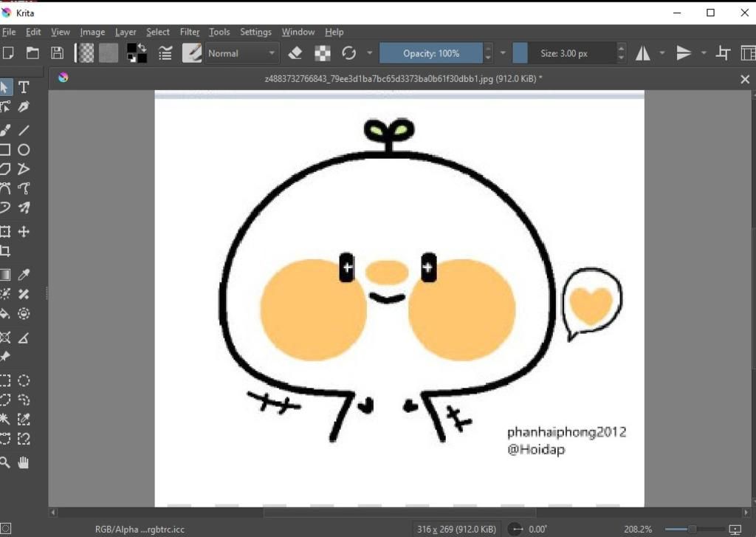Select the Line tool

(x=24, y=130)
